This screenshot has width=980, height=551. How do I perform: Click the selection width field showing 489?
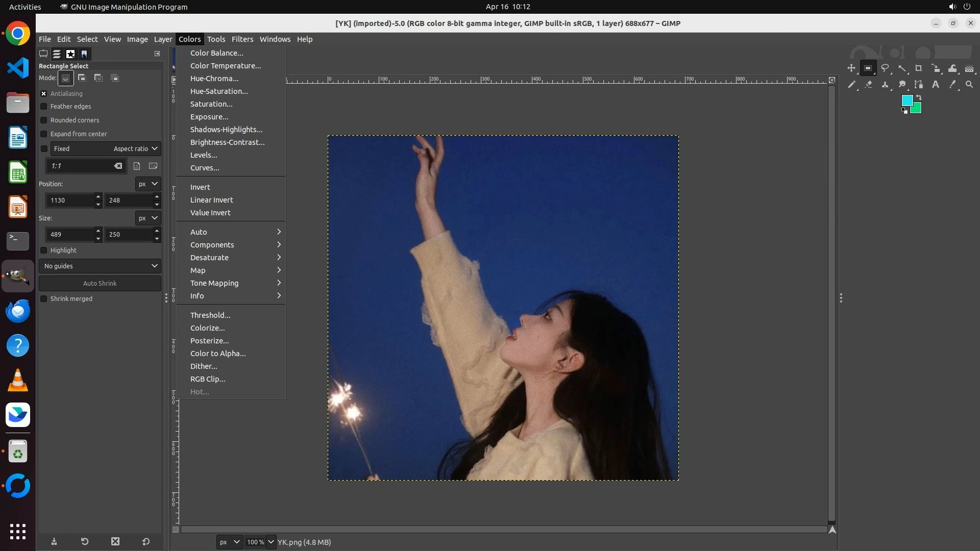click(x=70, y=235)
